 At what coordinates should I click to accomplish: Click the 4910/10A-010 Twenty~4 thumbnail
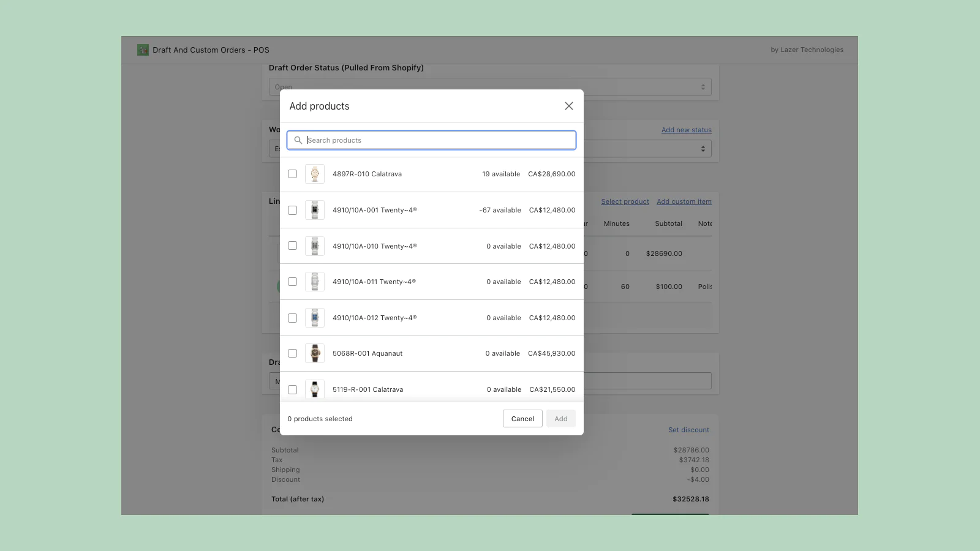pos(315,246)
